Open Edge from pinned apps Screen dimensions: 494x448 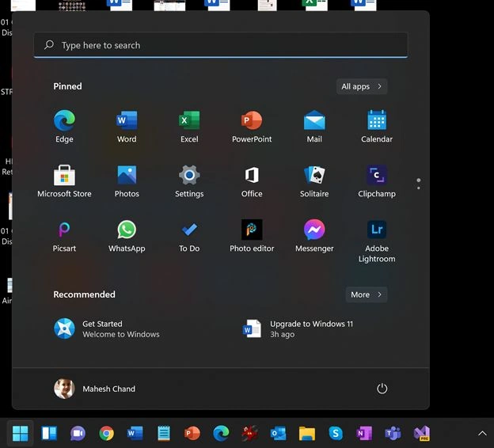tap(64, 127)
